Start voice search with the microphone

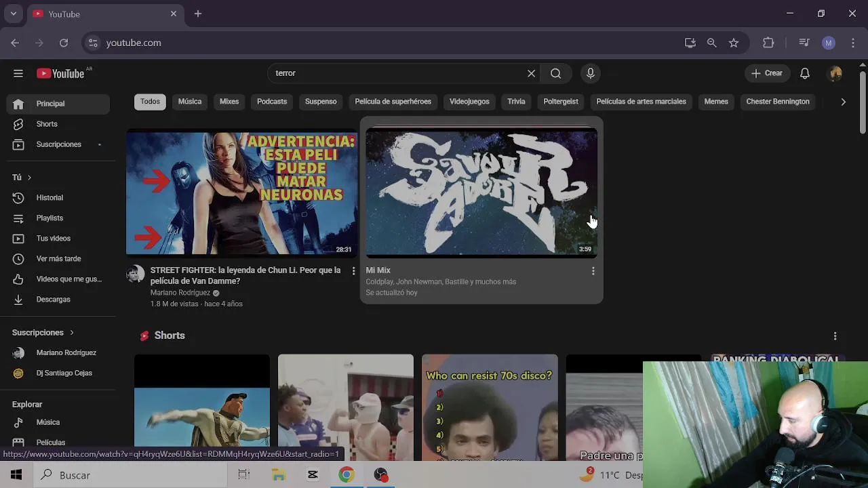(x=591, y=73)
